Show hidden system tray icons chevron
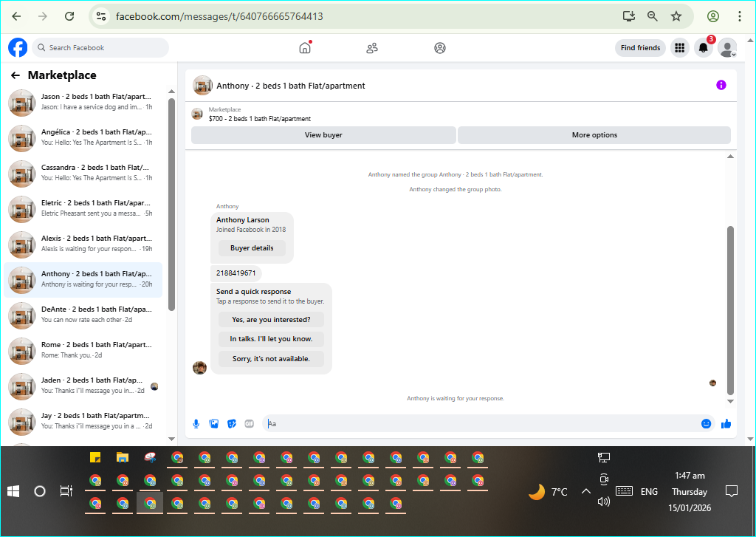Screen dimensions: 756x537 (x=585, y=491)
